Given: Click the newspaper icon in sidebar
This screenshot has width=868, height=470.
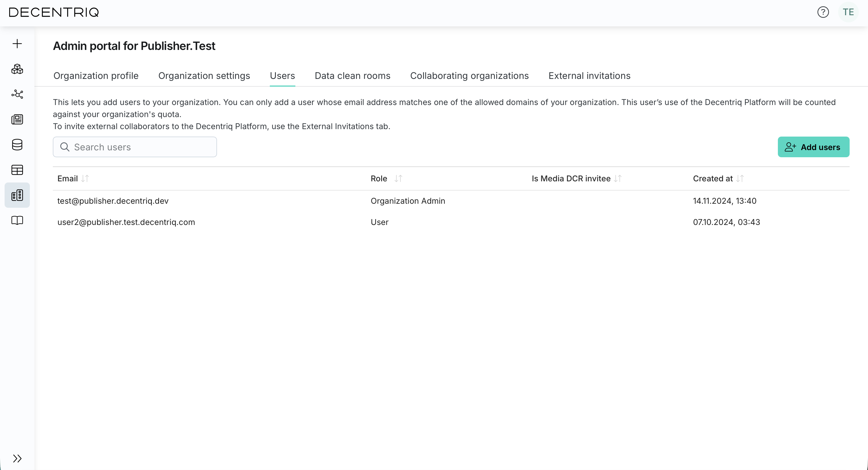Looking at the screenshot, I should tap(17, 119).
